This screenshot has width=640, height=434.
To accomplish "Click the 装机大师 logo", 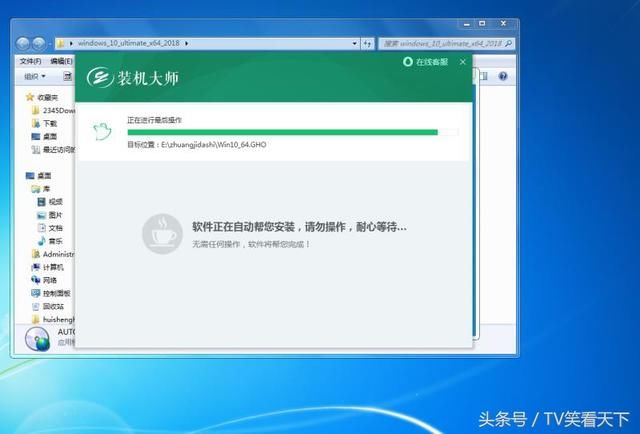I will (x=133, y=78).
